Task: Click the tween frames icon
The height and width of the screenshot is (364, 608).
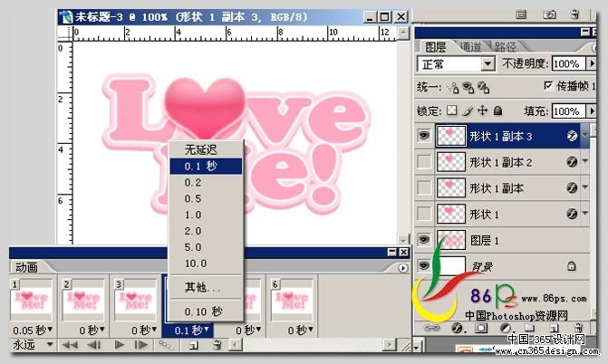Action: pos(167,345)
